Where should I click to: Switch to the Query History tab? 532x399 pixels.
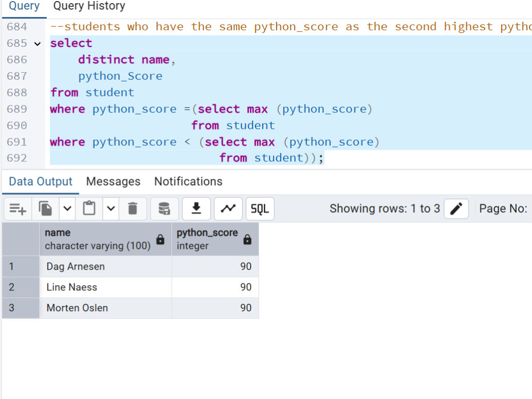(89, 6)
